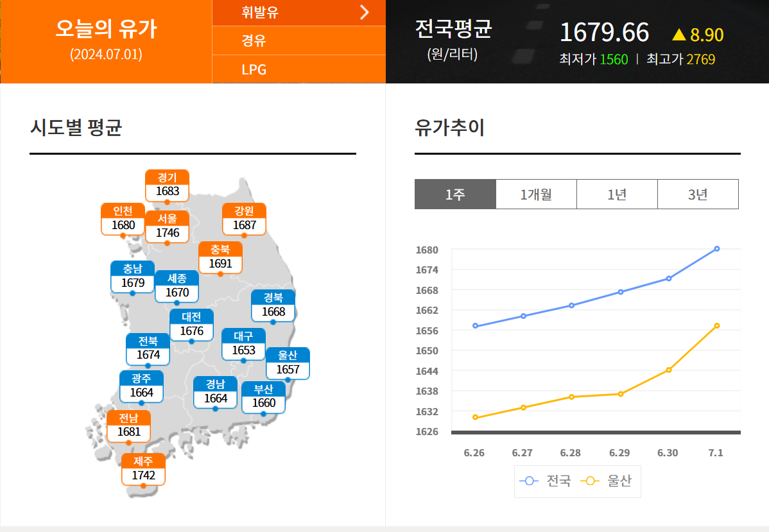
Task: Select the LPG fuel type tab
Action: (x=298, y=69)
